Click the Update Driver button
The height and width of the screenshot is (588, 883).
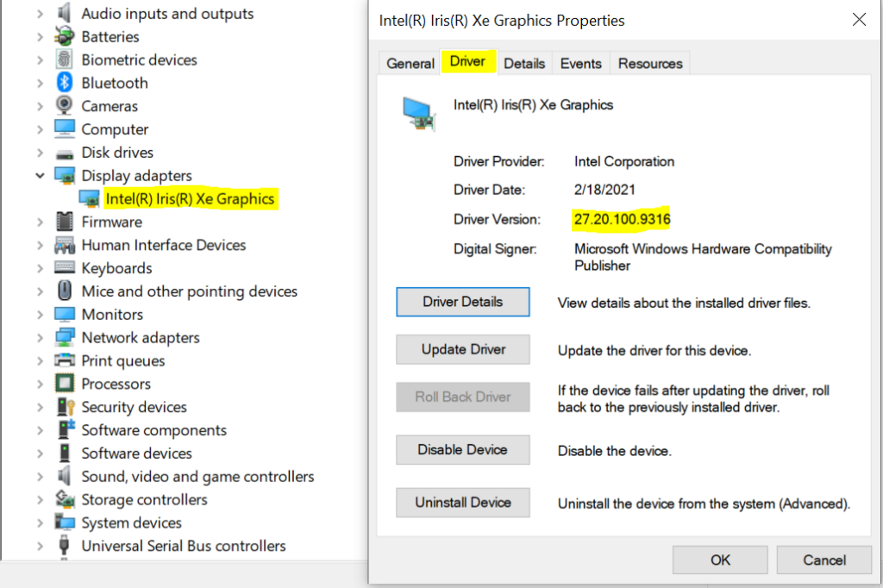click(x=462, y=349)
